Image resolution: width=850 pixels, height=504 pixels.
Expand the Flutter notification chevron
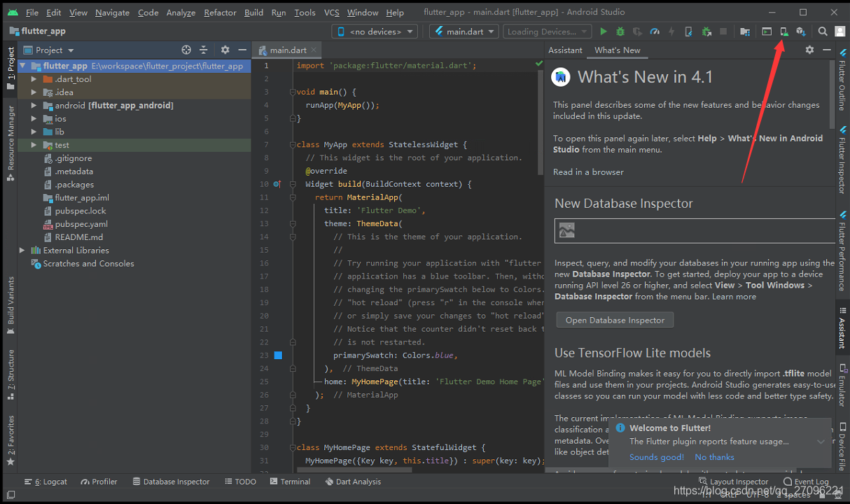pos(821,442)
